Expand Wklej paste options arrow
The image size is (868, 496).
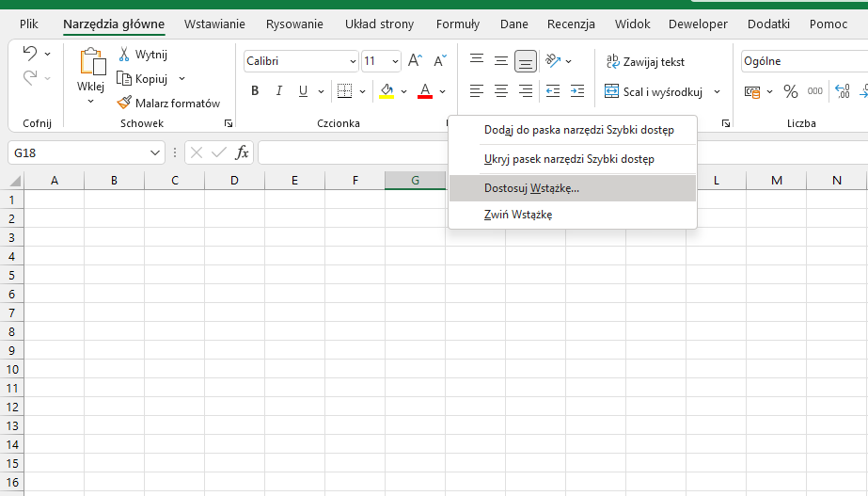pos(91,102)
